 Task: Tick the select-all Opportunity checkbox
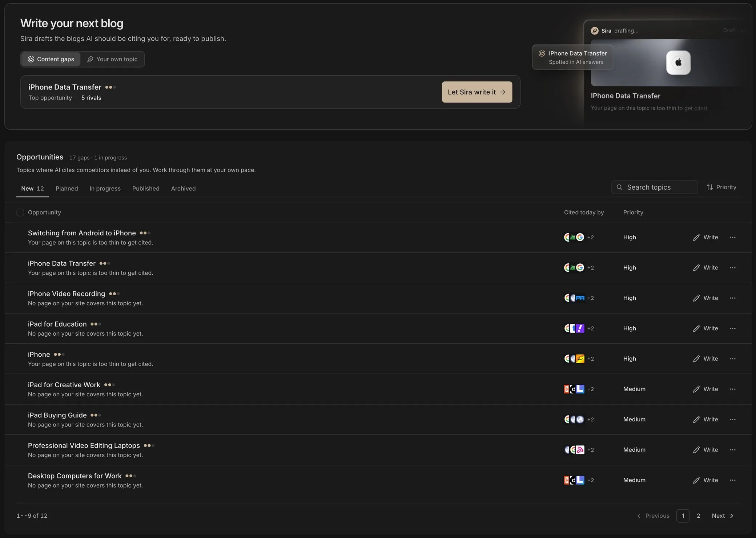click(20, 213)
